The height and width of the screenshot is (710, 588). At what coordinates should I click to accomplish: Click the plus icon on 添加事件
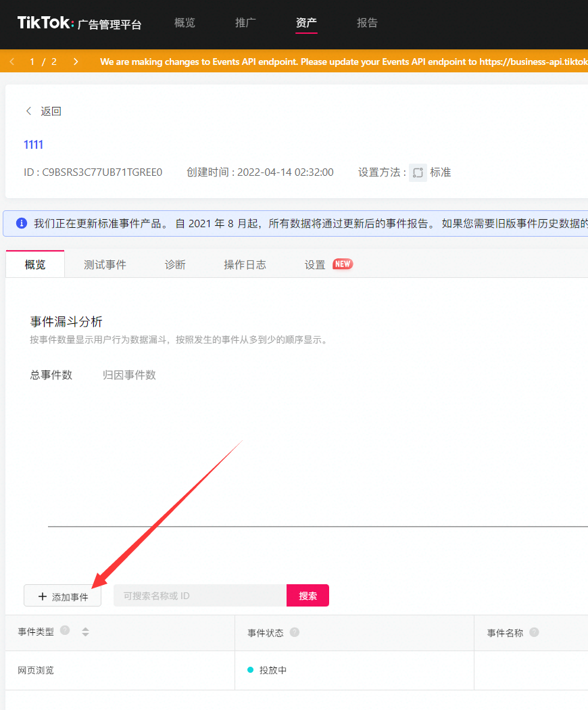point(43,596)
